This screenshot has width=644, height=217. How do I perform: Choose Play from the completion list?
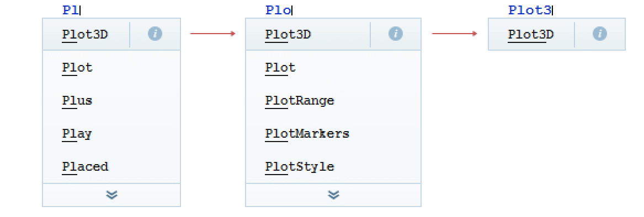[x=111, y=134]
